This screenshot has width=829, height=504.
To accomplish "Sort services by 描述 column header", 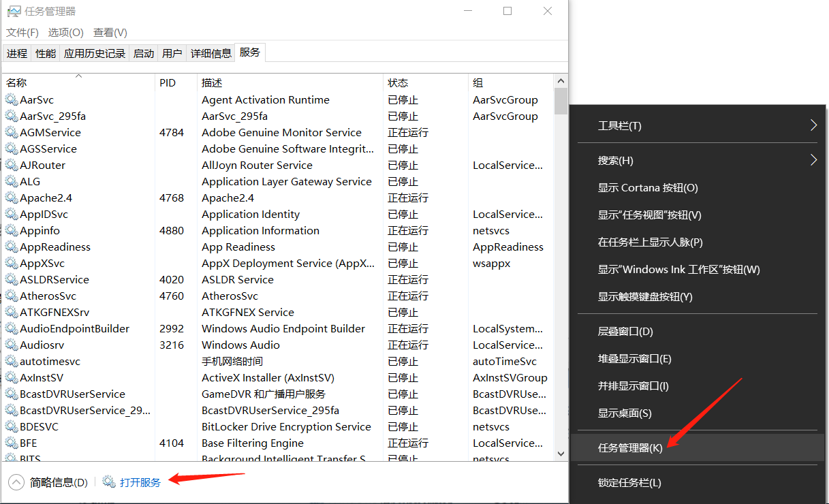I will pyautogui.click(x=290, y=82).
